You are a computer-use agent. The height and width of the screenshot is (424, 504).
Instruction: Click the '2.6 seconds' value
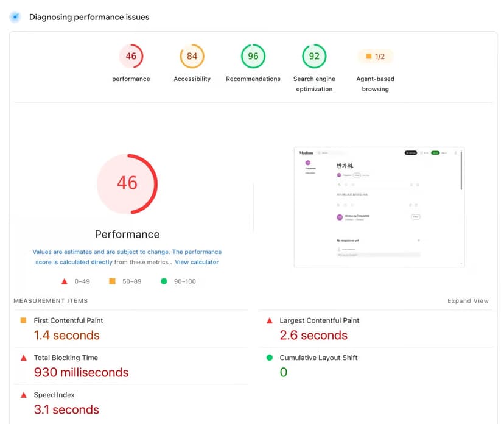click(313, 335)
